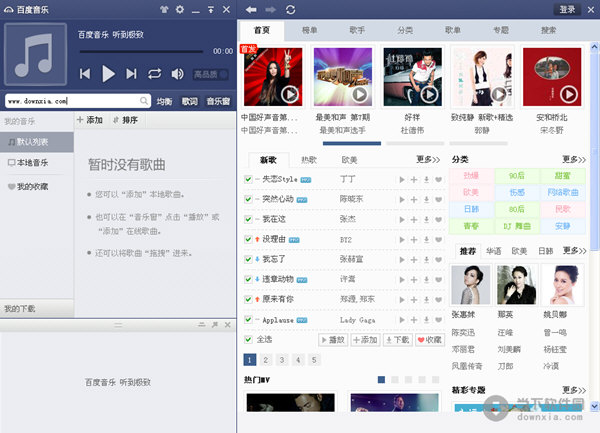Select the 网络歌曲 category tile

click(562, 192)
